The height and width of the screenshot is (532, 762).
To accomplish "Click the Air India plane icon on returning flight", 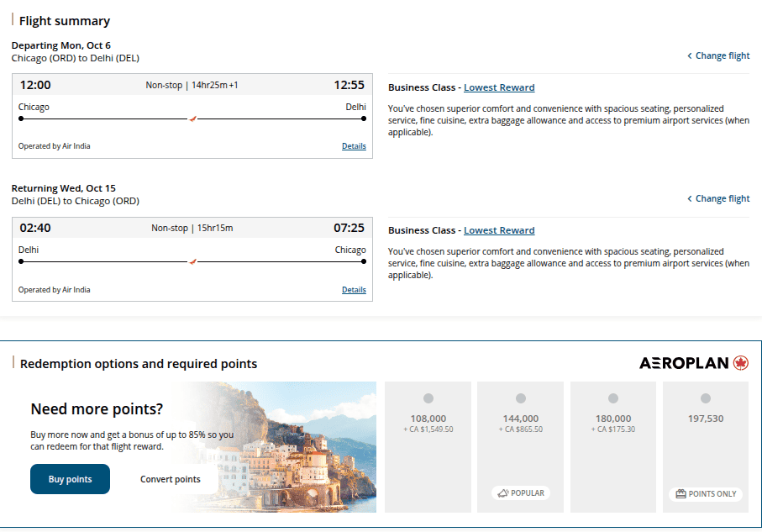I will point(192,261).
